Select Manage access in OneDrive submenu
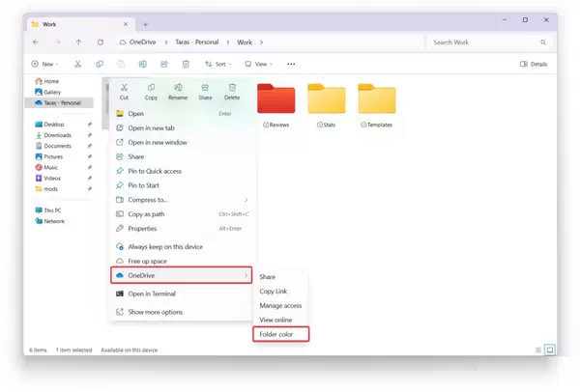Image resolution: width=580 pixels, height=392 pixels. [x=280, y=305]
